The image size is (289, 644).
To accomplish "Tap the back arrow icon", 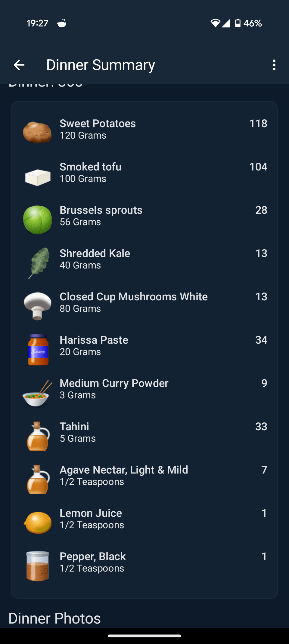I will [19, 65].
